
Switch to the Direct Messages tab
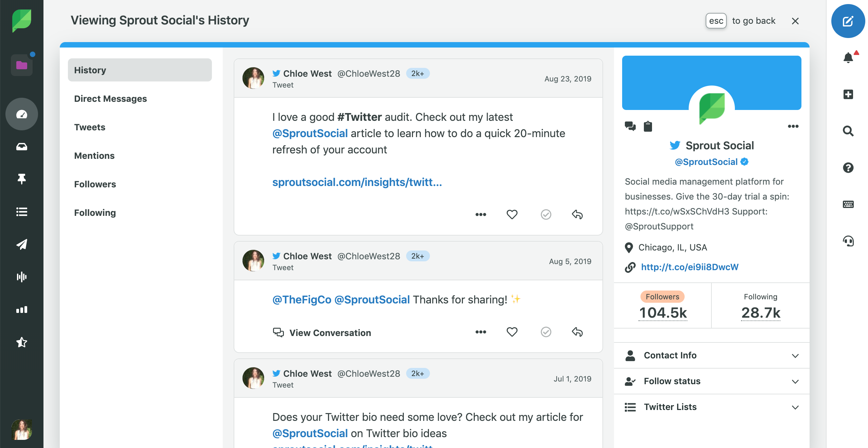[x=110, y=99]
